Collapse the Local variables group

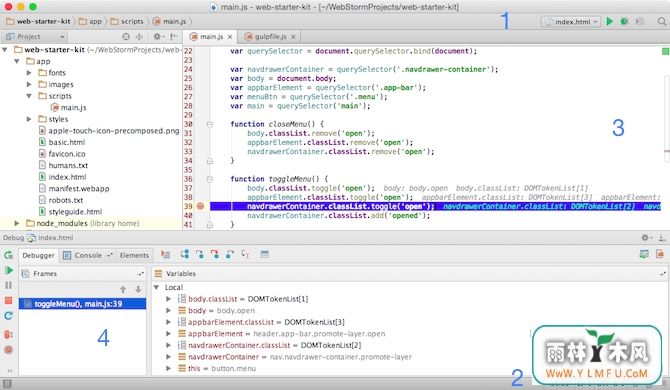coord(157,287)
